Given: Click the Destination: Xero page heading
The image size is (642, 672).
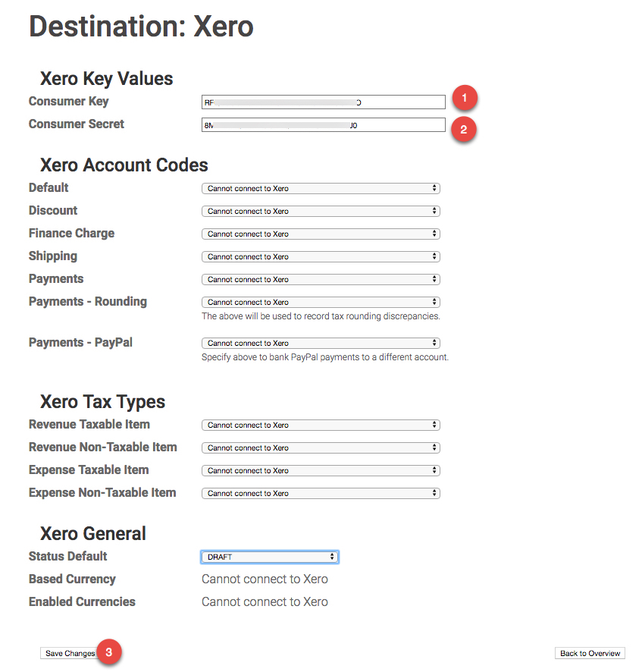Looking at the screenshot, I should pos(141,27).
